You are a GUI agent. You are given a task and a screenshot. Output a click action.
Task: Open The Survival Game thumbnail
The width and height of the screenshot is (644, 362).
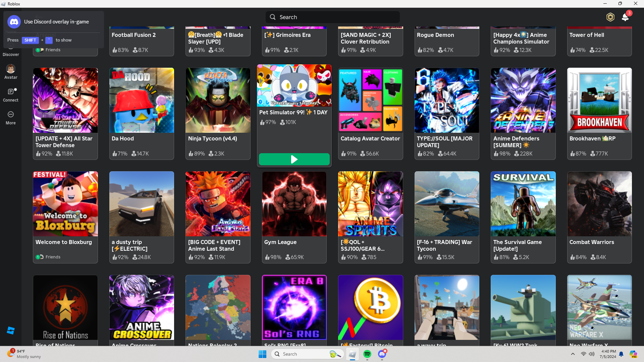[523, 204]
